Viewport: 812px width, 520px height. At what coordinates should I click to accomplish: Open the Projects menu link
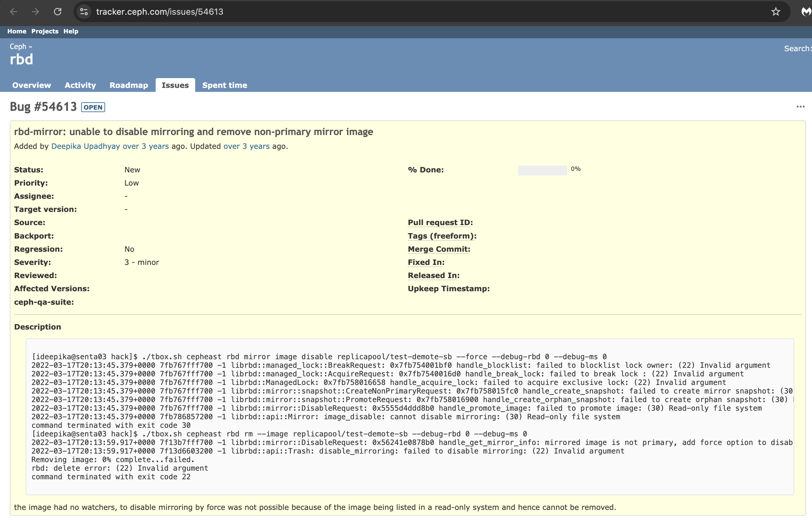[45, 31]
